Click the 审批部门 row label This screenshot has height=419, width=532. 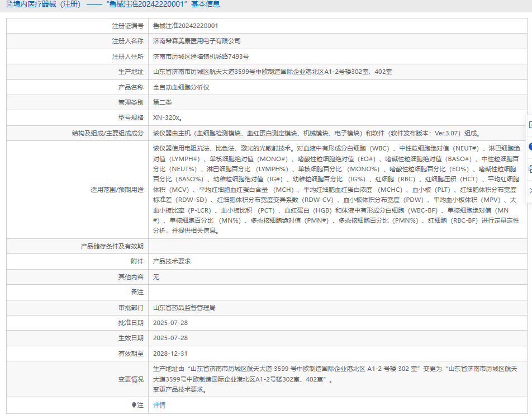[x=131, y=308]
